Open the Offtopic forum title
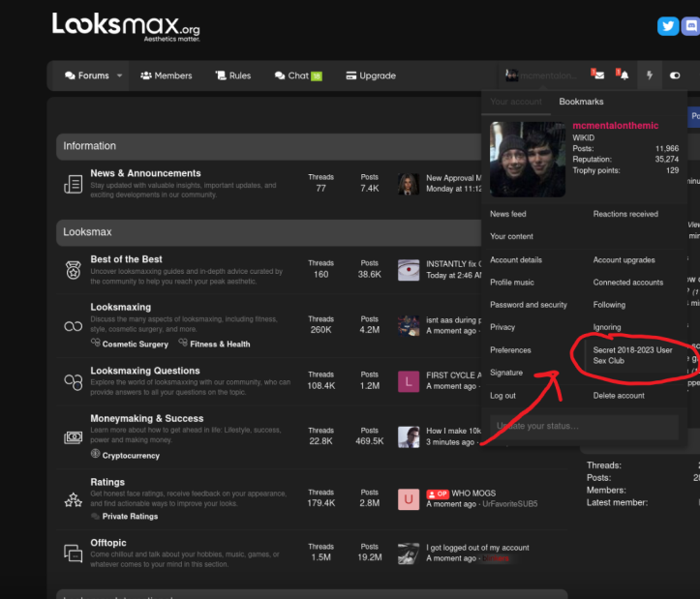700x599 pixels. pos(108,543)
